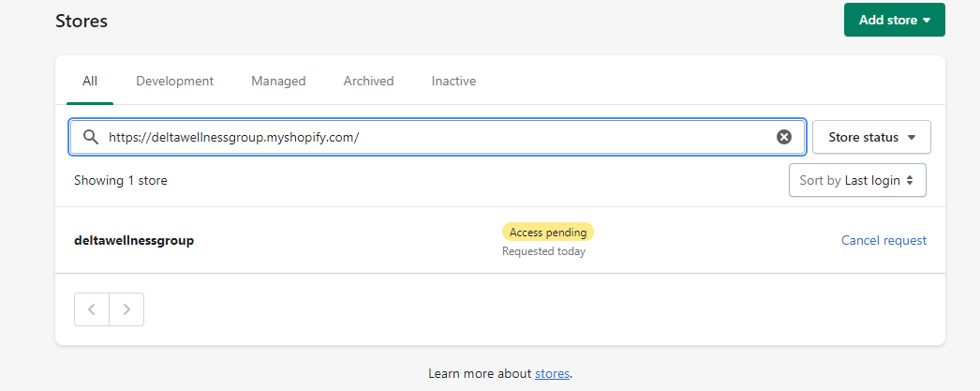The height and width of the screenshot is (391, 980).
Task: View the Archived stores tab
Action: click(x=369, y=81)
